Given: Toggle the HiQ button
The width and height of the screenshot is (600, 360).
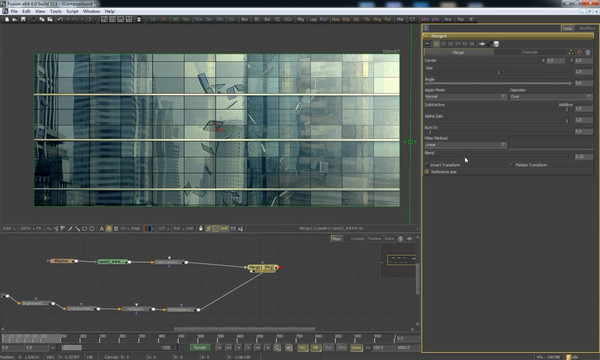Looking at the screenshot, I should click(302, 347).
